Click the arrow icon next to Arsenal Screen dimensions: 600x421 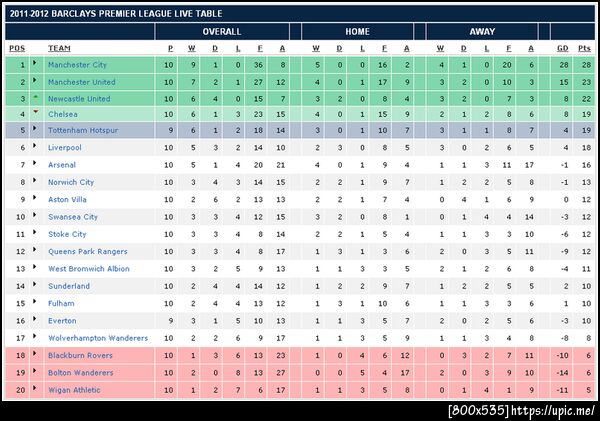[x=37, y=164]
